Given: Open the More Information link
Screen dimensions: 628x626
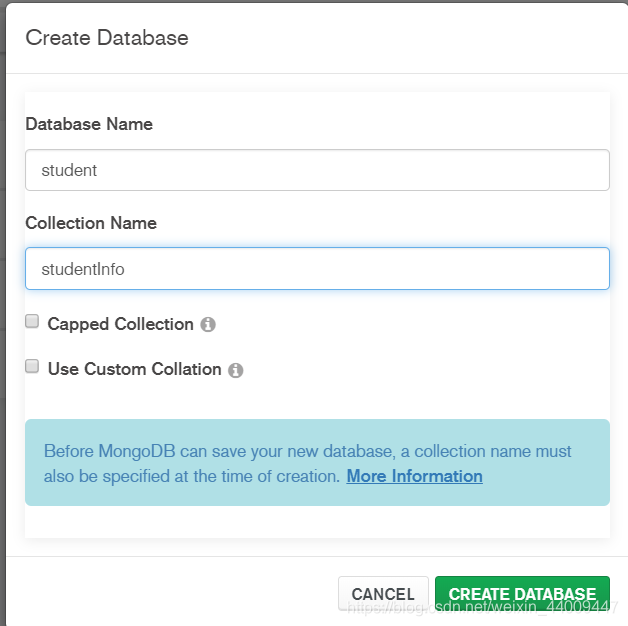Looking at the screenshot, I should click(414, 476).
